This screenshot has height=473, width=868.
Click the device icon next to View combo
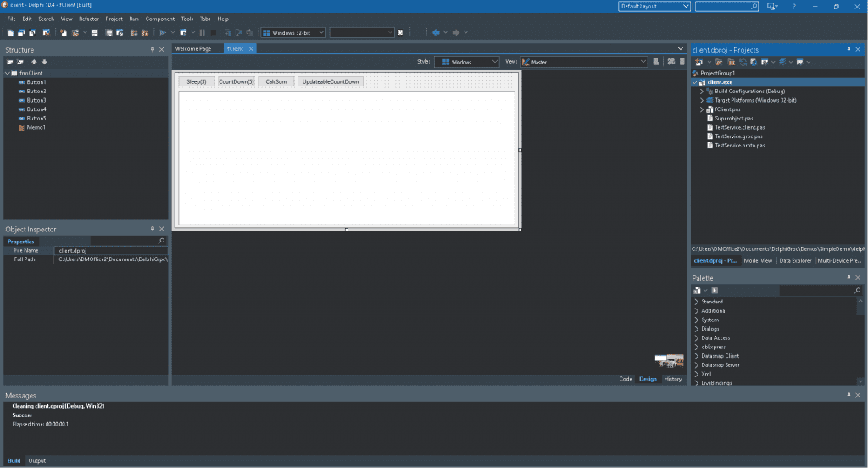coord(656,62)
